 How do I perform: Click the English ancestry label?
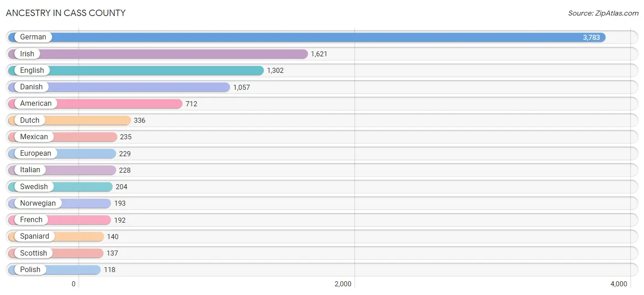[x=32, y=71]
